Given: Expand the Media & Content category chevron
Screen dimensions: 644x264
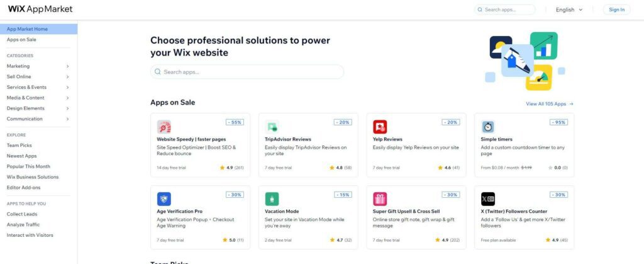Looking at the screenshot, I should pyautogui.click(x=67, y=98).
